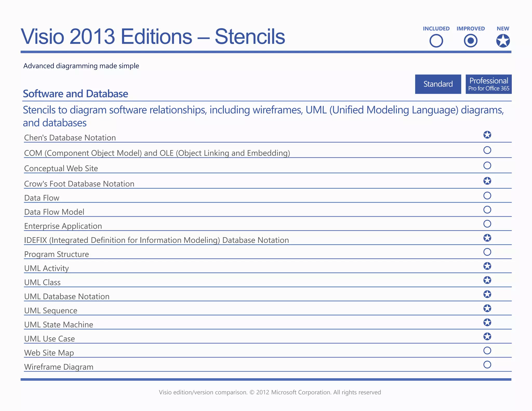The image size is (532, 411).
Task: Click the INCLUDED legend circle icon
Action: [x=436, y=41]
